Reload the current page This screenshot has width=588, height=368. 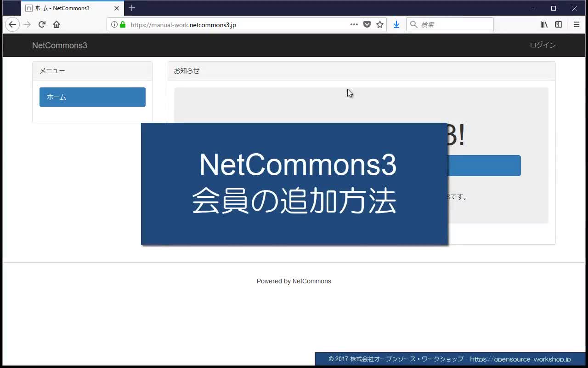click(x=42, y=24)
